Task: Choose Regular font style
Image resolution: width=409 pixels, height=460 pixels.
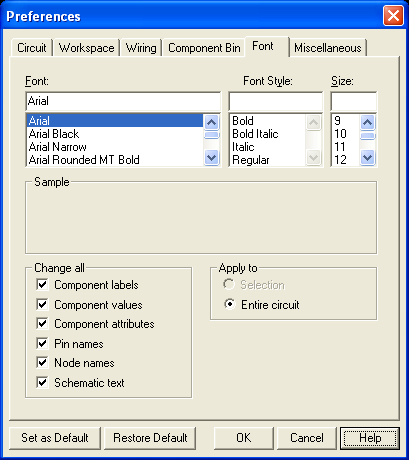Action: coord(268,160)
